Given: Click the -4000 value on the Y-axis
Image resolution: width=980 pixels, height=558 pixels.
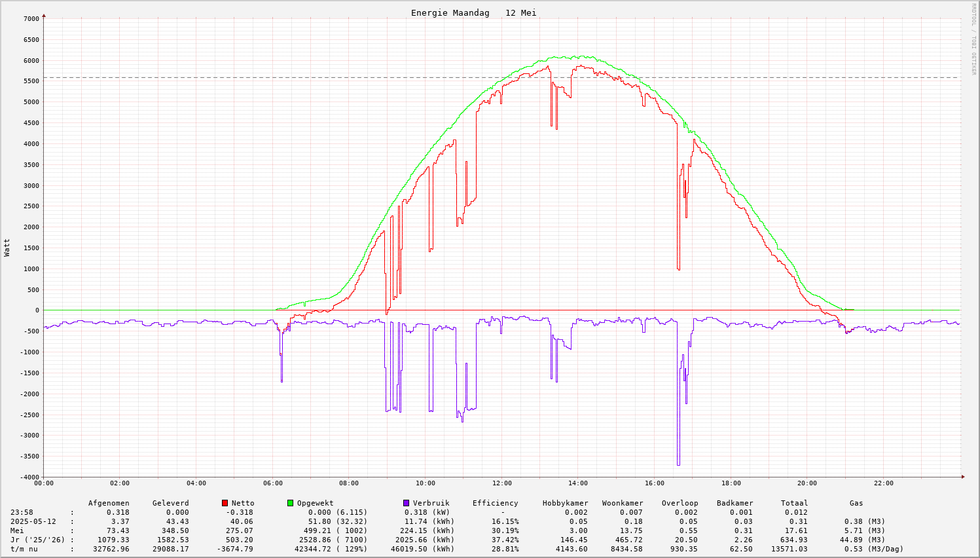Looking at the screenshot, I should click(29, 477).
